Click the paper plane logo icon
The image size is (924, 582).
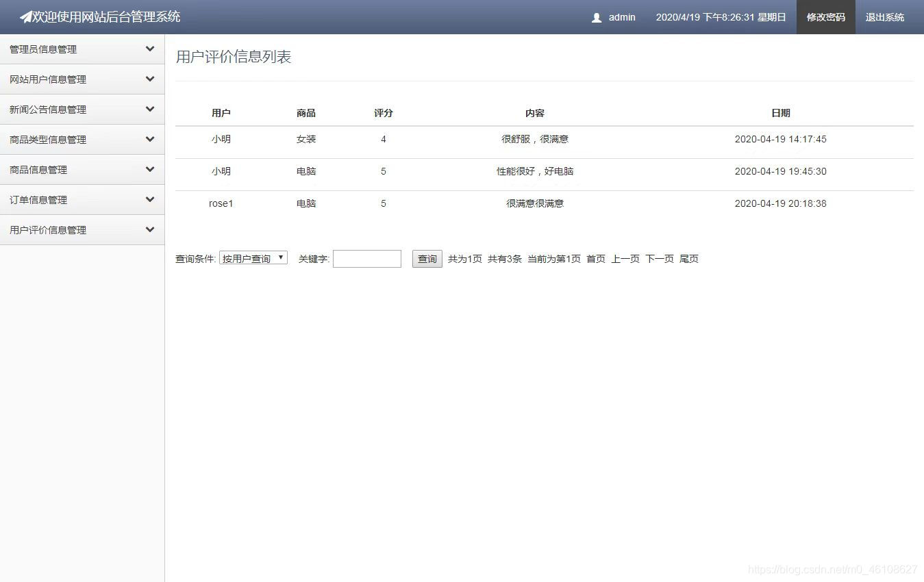[25, 16]
